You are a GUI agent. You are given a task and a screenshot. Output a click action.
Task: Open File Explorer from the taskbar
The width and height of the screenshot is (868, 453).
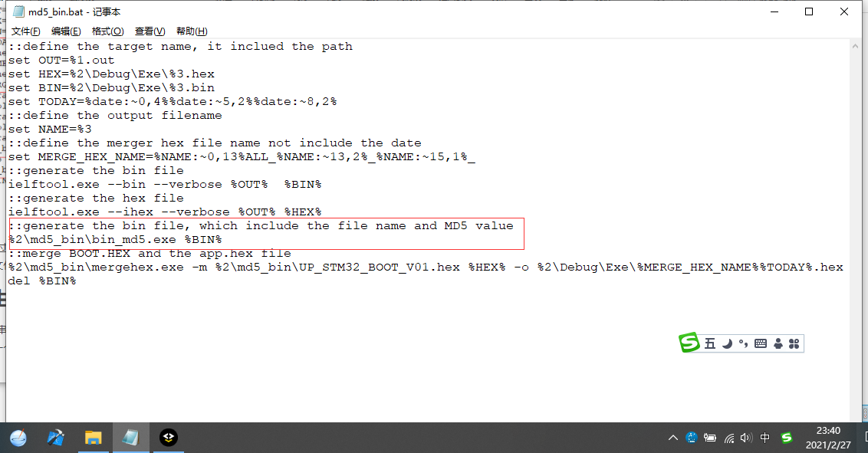[x=93, y=438]
